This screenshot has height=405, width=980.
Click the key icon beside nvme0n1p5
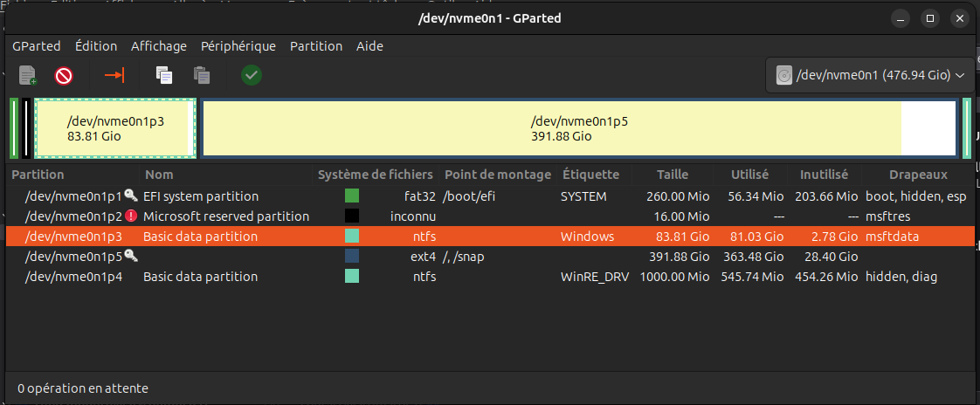131,256
